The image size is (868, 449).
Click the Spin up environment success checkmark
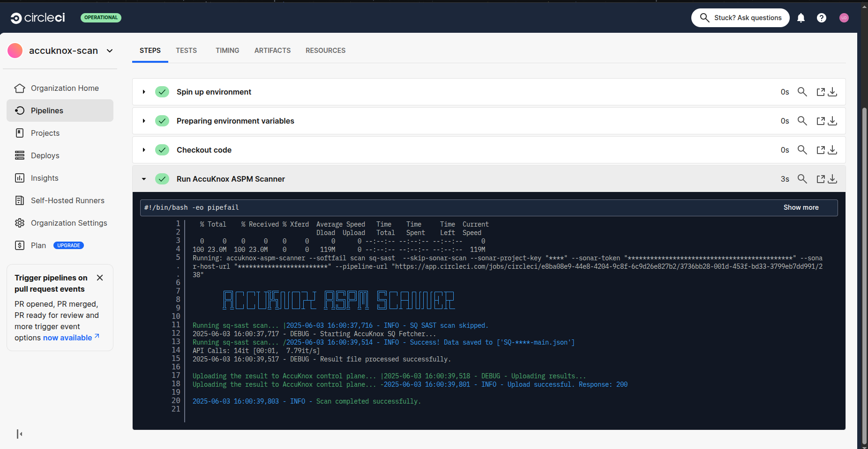tap(162, 92)
